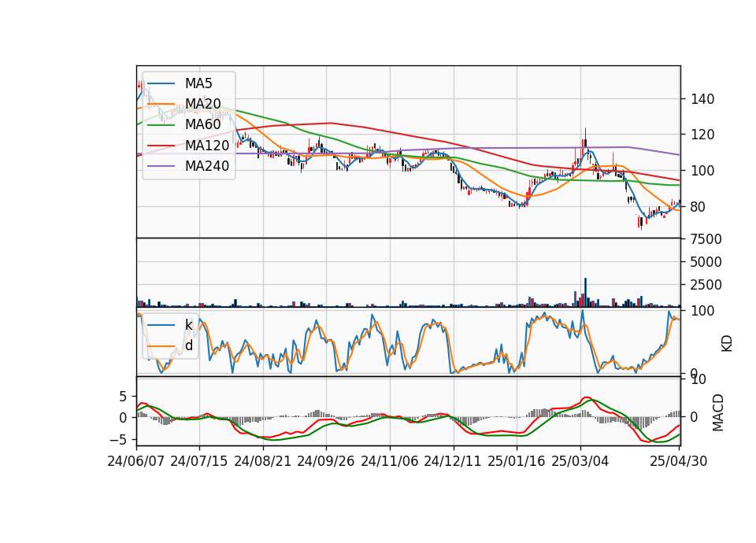
Task: Click the 25/04/30 date axis label
Action: click(x=678, y=461)
